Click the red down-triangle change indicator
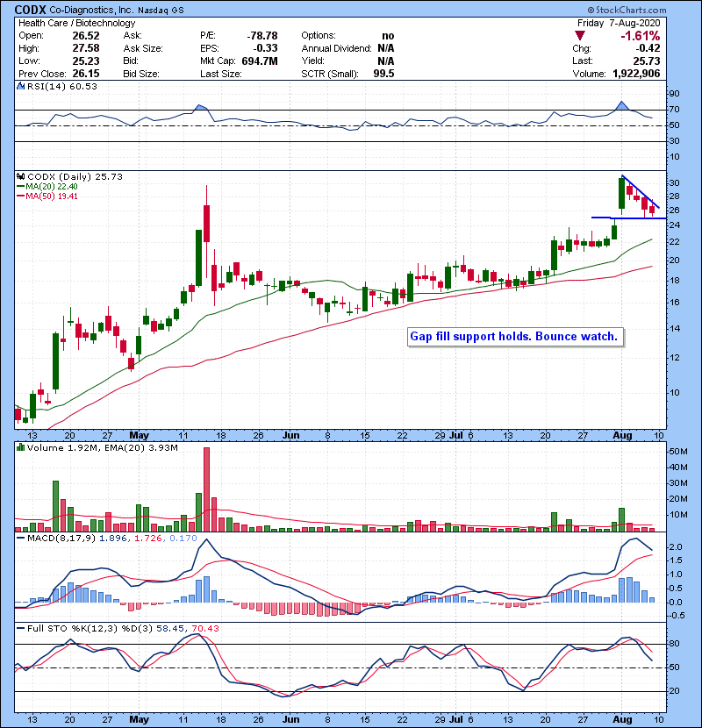Viewport: 702px width, 728px height. point(579,36)
